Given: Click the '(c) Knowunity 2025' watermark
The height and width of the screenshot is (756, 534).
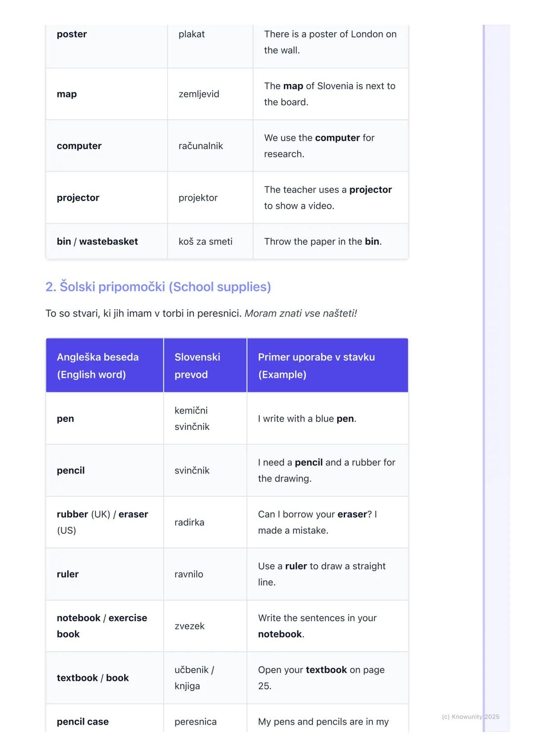Looking at the screenshot, I should [x=470, y=716].
